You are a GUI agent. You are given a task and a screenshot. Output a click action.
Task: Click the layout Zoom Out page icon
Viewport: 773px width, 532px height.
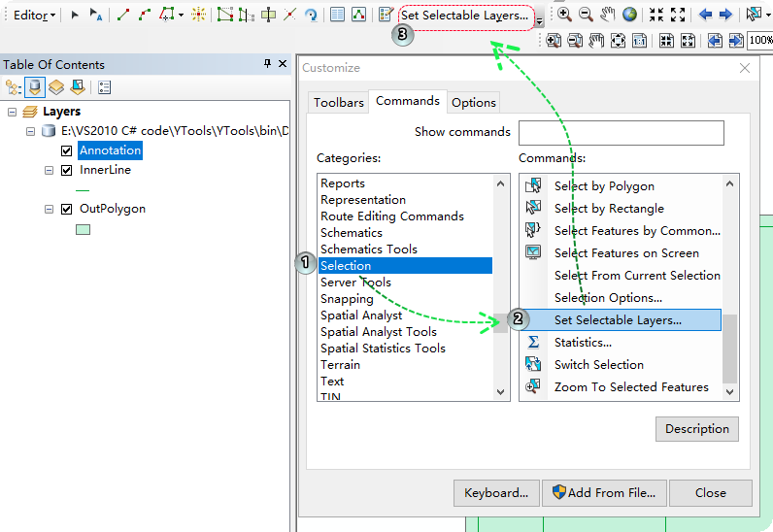[x=575, y=41]
